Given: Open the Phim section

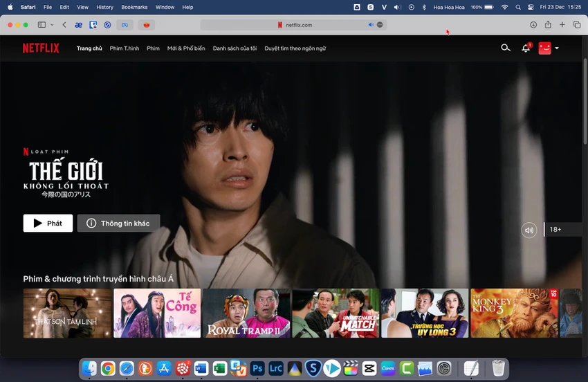Looking at the screenshot, I should pos(153,48).
